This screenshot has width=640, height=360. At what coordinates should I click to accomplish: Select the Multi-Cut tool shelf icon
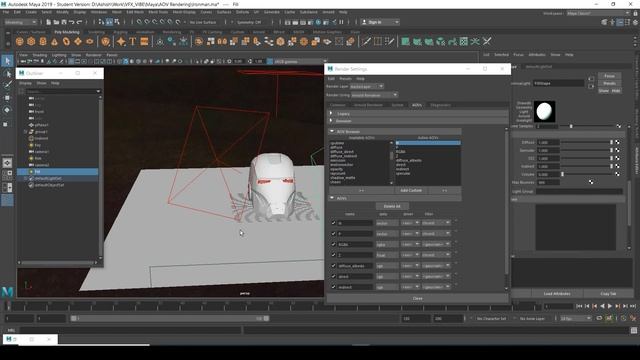coord(366,41)
